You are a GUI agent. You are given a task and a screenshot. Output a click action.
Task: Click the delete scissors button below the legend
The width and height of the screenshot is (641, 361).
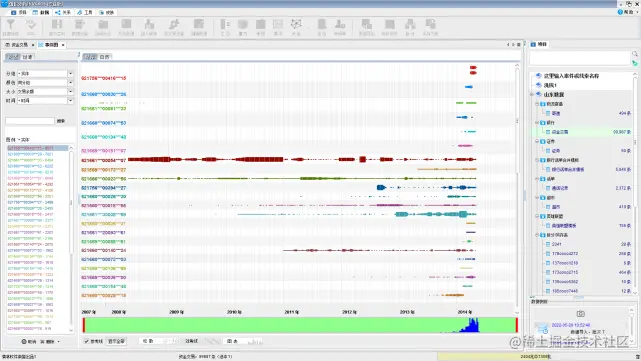click(47, 341)
